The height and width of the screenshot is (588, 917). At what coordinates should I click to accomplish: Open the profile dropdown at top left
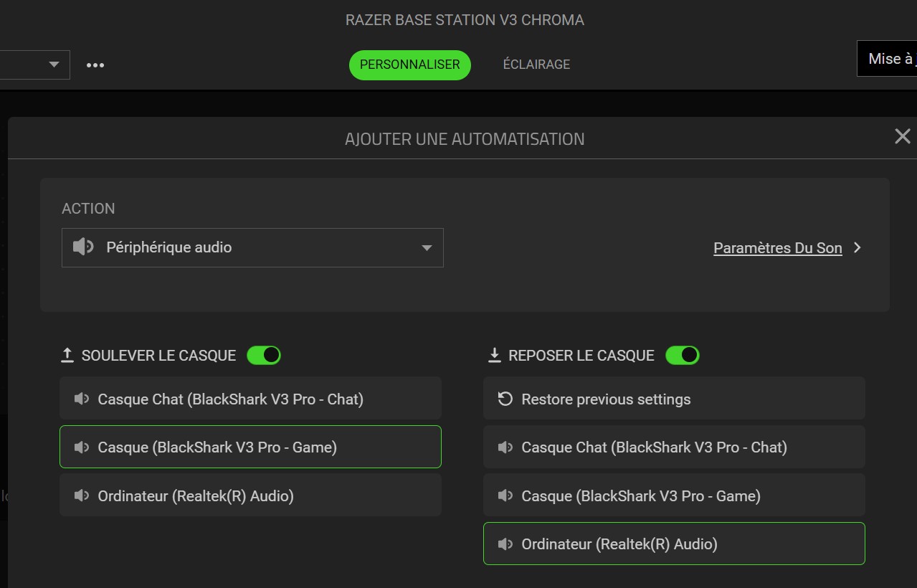[x=35, y=65]
